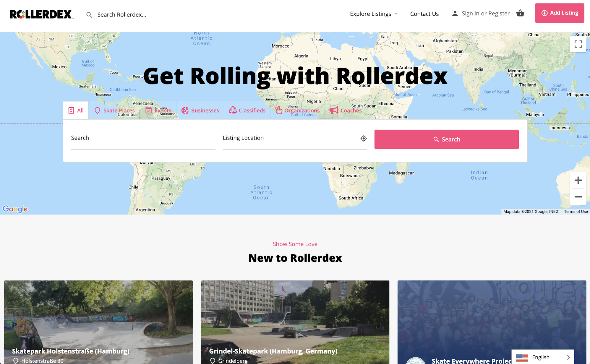Select the Skate Places tab
590x364 pixels.
coord(114,110)
